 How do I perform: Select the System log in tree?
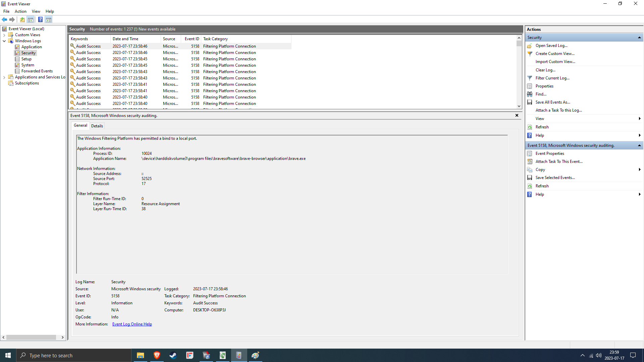click(x=28, y=65)
